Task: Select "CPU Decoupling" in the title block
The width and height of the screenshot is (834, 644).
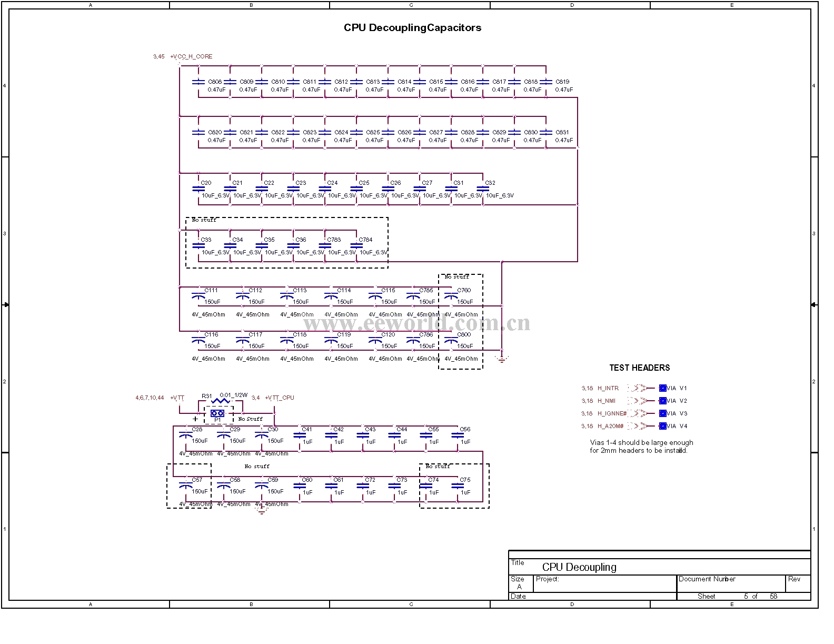Action: coord(579,567)
